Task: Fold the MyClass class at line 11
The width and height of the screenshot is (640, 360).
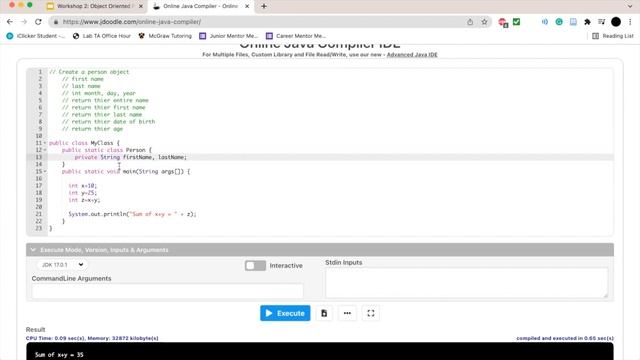Action: (45, 143)
